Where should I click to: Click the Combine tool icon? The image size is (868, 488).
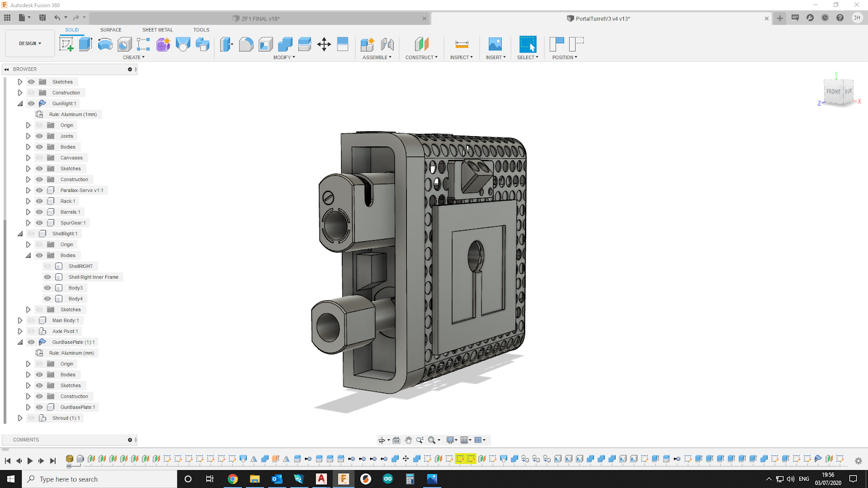[x=285, y=44]
